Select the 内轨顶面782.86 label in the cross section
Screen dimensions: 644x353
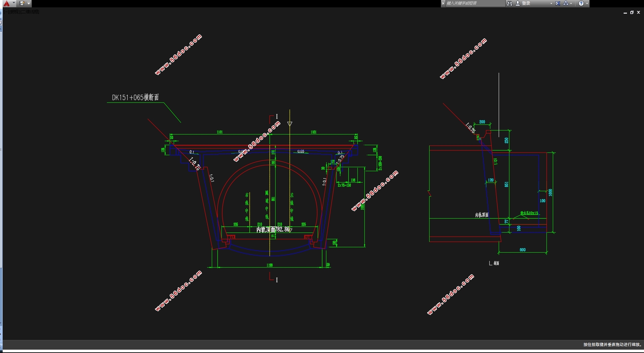point(273,230)
